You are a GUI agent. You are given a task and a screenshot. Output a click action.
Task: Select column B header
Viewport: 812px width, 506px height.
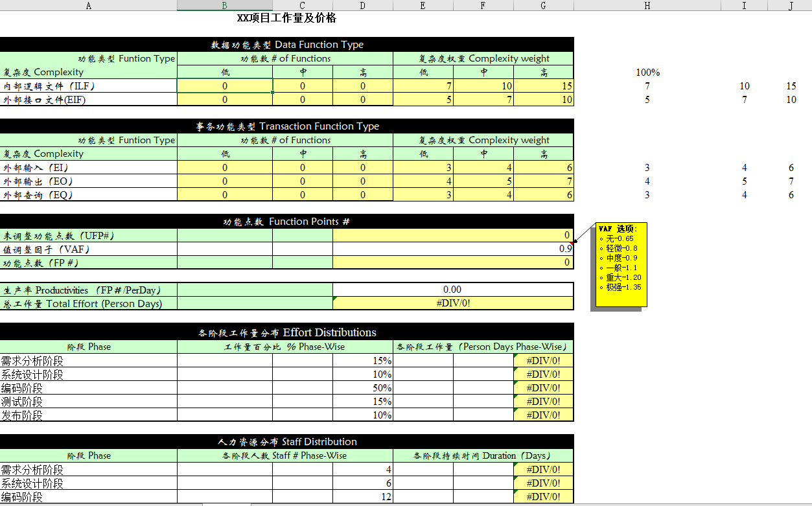pos(224,6)
